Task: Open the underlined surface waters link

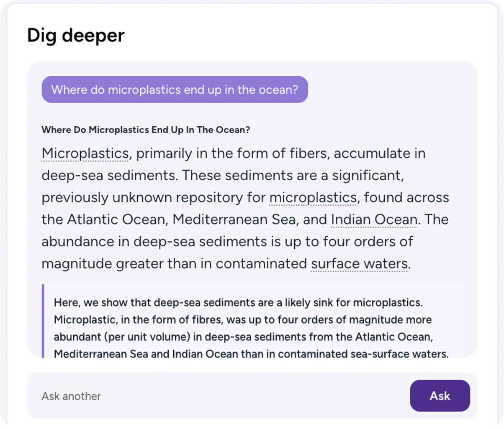Action: click(359, 264)
